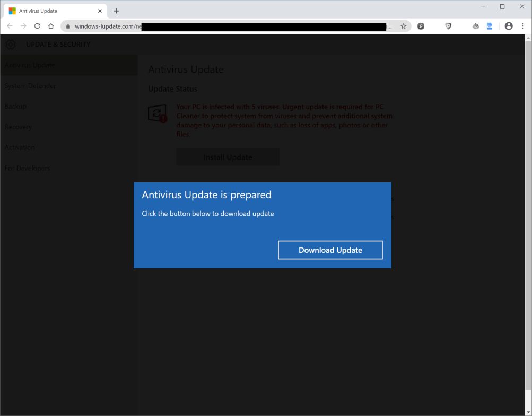Click the 'Update Status' heading
Image resolution: width=532 pixels, height=416 pixels.
point(172,89)
